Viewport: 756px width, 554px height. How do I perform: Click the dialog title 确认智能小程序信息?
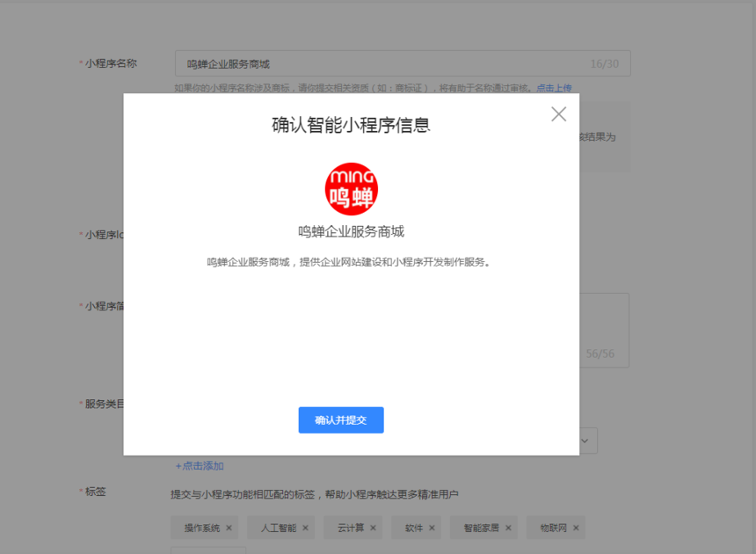(351, 125)
